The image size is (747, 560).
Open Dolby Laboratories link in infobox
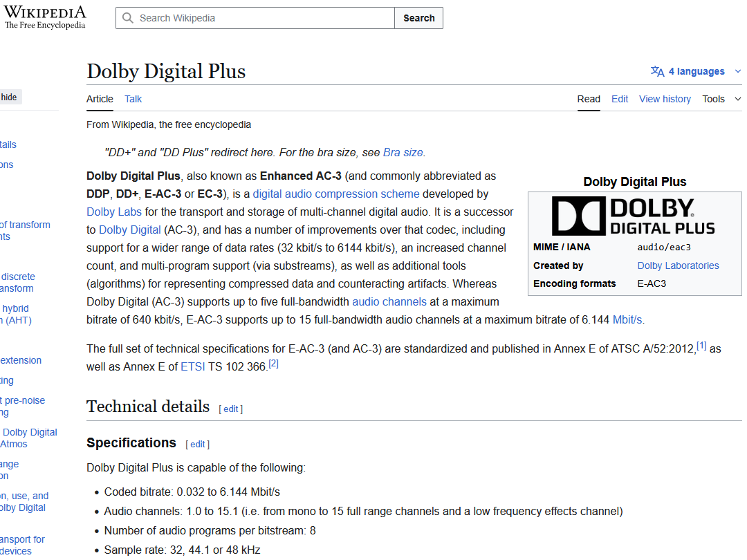point(678,265)
